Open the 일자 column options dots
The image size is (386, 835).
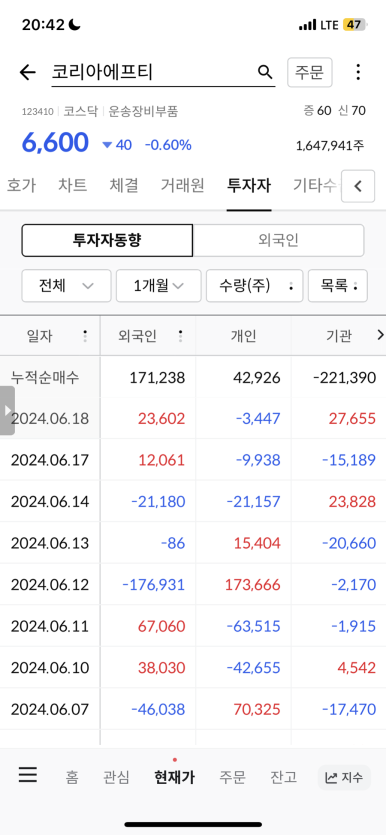coord(85,336)
